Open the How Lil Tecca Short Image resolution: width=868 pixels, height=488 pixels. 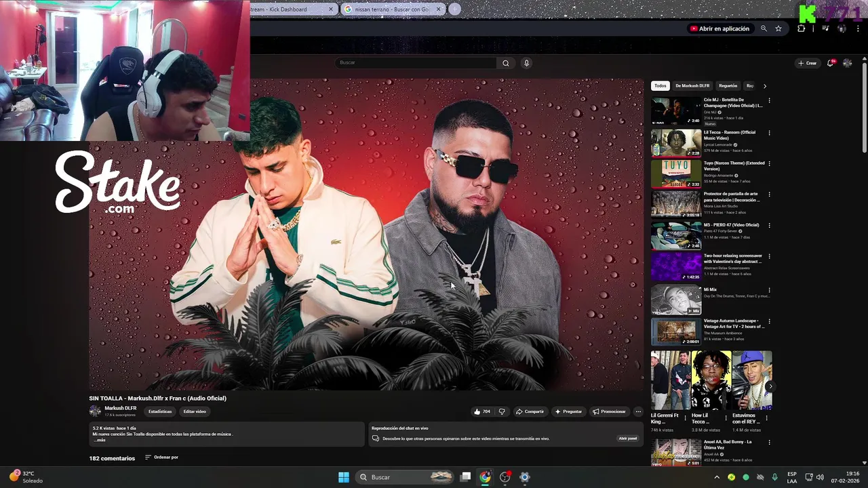point(711,380)
